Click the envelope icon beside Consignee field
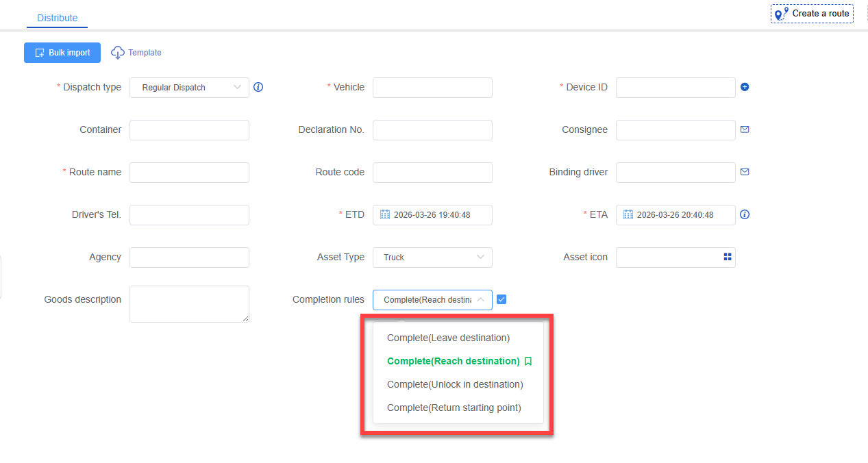The width and height of the screenshot is (868, 463). pos(745,129)
